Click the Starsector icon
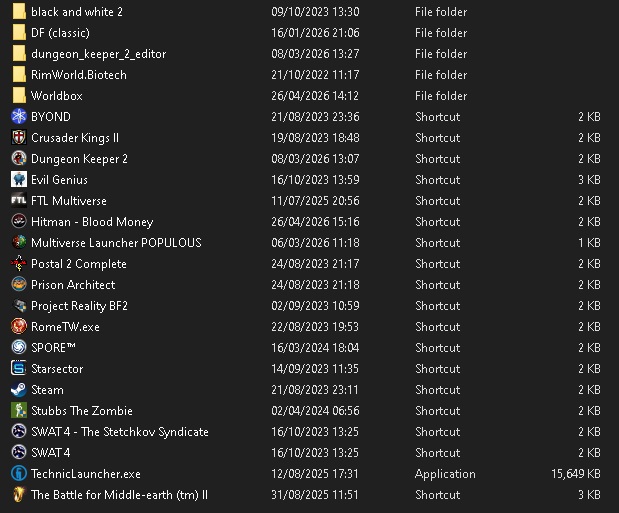The width and height of the screenshot is (619, 513). 19,368
